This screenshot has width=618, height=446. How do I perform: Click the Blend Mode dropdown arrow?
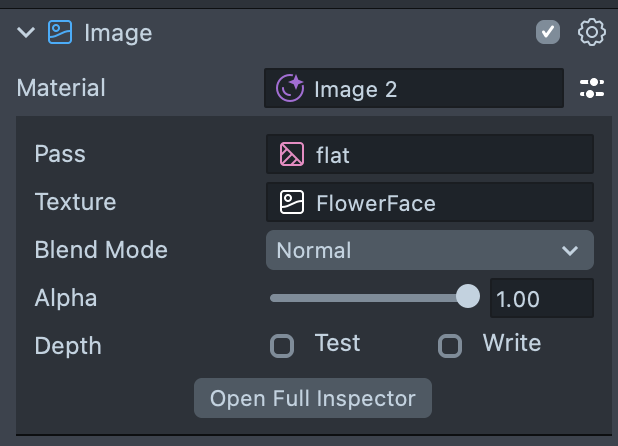pos(570,250)
